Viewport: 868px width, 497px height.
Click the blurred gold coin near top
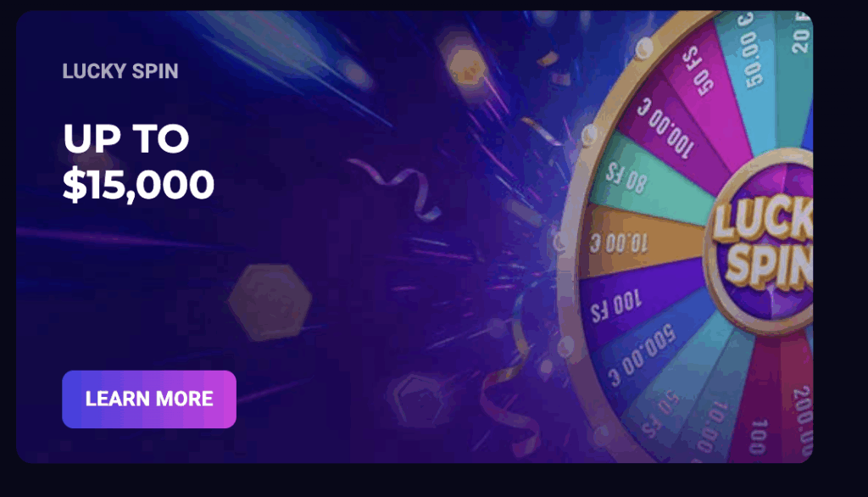click(x=467, y=67)
